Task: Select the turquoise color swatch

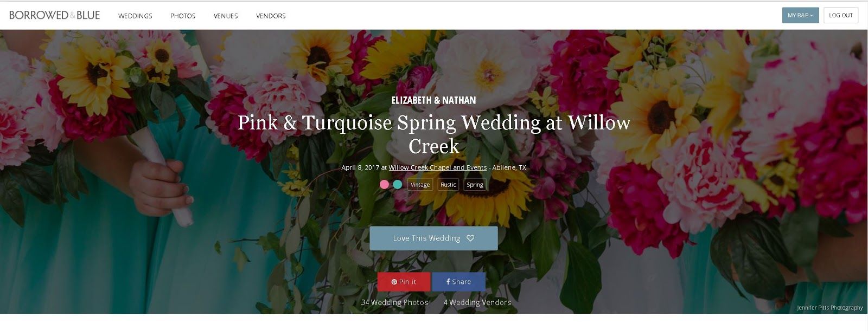Action: click(x=398, y=185)
